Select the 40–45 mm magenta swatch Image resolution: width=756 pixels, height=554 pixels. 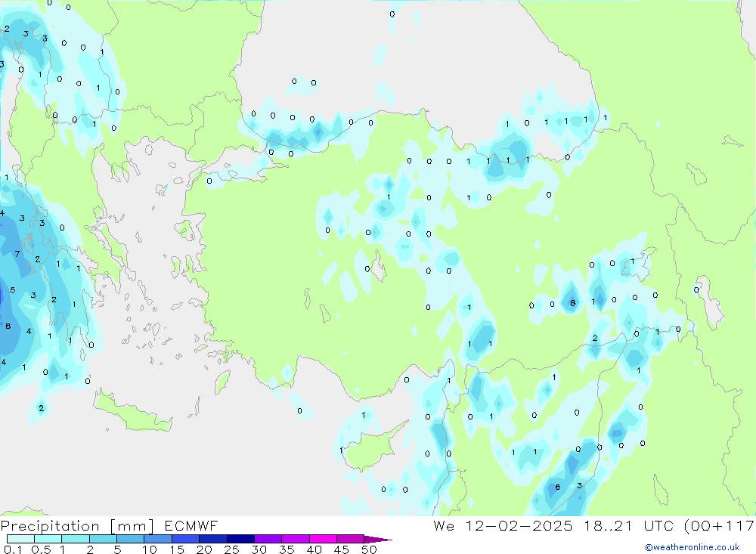pos(323,539)
